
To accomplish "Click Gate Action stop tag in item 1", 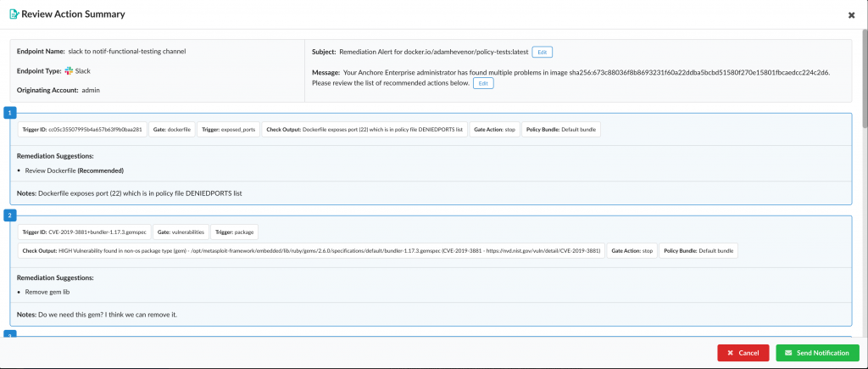I will click(494, 130).
